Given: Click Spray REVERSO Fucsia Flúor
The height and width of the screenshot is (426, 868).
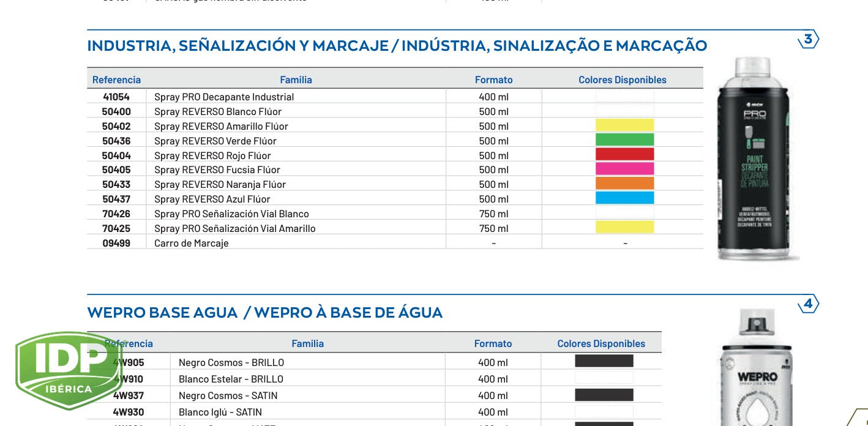Looking at the screenshot, I should tap(217, 170).
